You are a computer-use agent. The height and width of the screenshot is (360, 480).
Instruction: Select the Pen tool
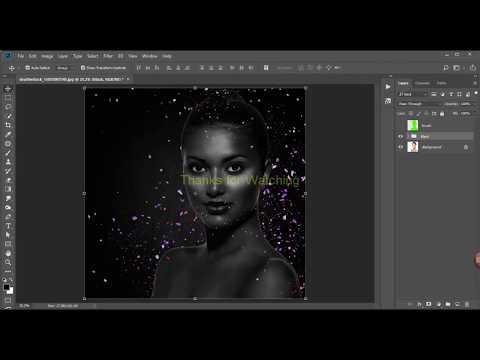pos(8,217)
